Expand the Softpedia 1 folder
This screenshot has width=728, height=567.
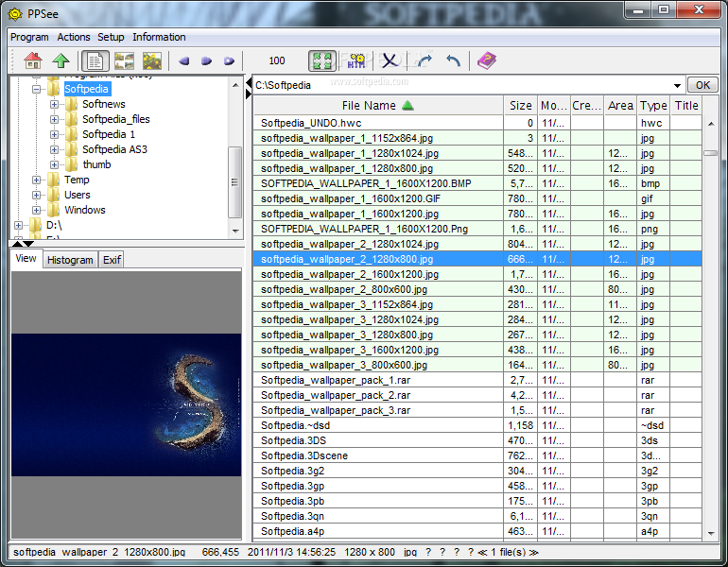[x=54, y=134]
